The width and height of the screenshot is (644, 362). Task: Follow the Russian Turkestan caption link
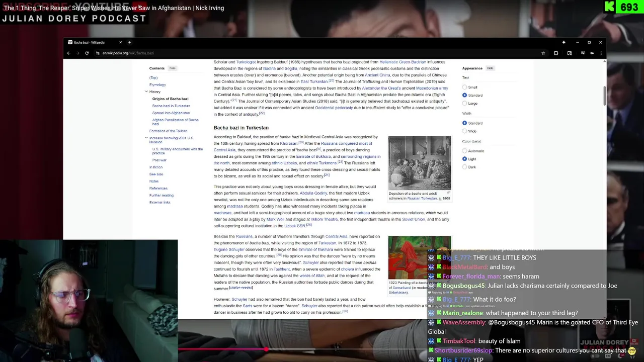(x=422, y=198)
